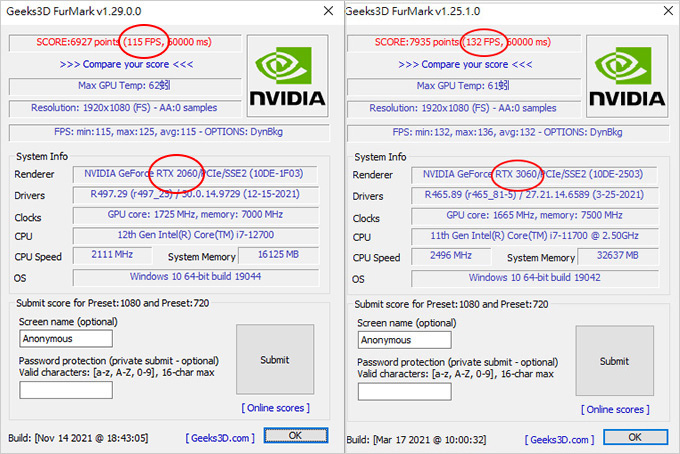Click 'Build: [Mar 17 2021 @ 10:00:32]' text
Image resolution: width=680 pixels, height=454 pixels.
pos(416,440)
